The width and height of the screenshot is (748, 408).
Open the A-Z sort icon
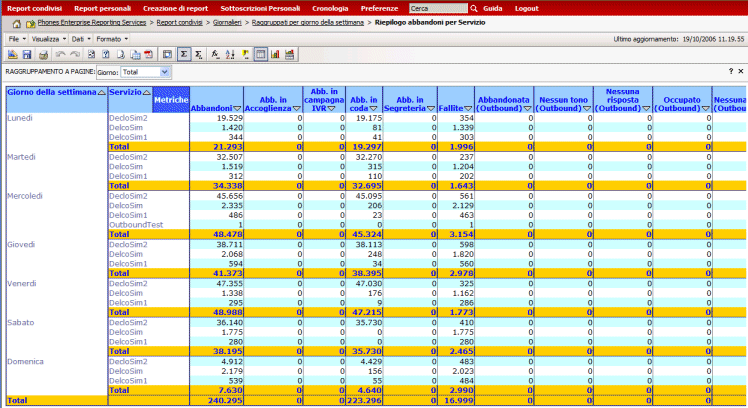230,54
